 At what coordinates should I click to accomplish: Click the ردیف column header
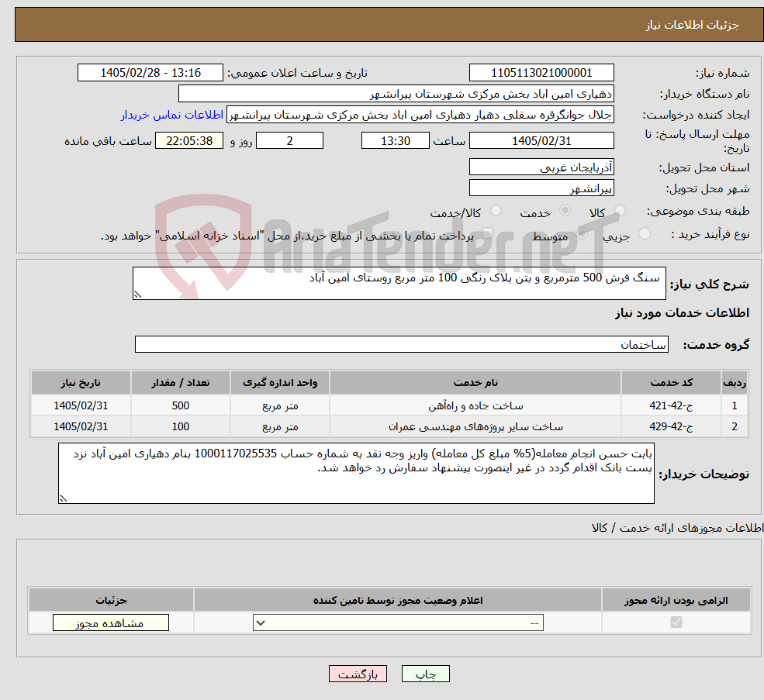coord(735,383)
